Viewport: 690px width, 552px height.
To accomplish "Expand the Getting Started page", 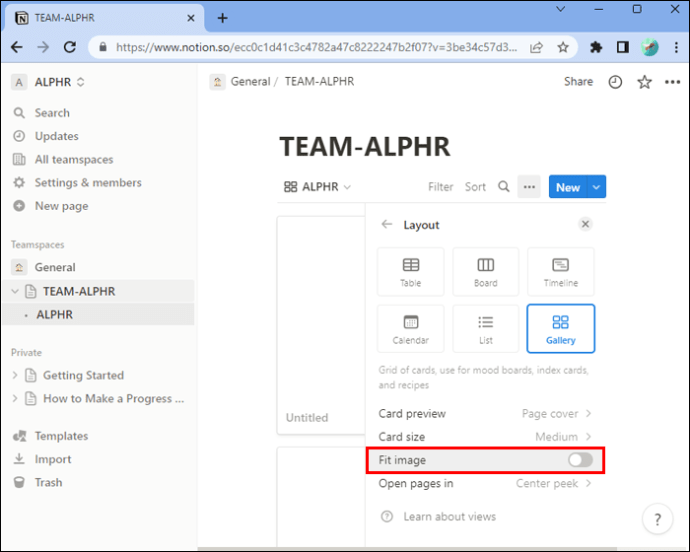I will [15, 375].
